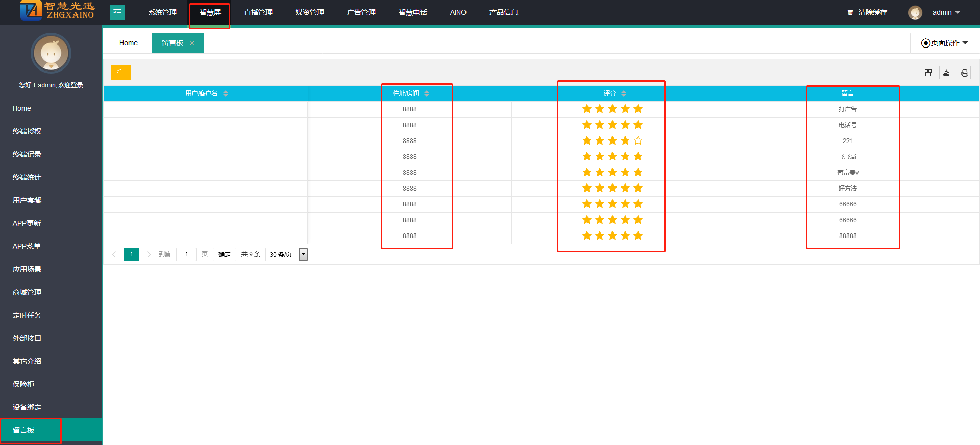Click the sidebar user avatar image
Screen dimensions: 980x445
point(51,53)
